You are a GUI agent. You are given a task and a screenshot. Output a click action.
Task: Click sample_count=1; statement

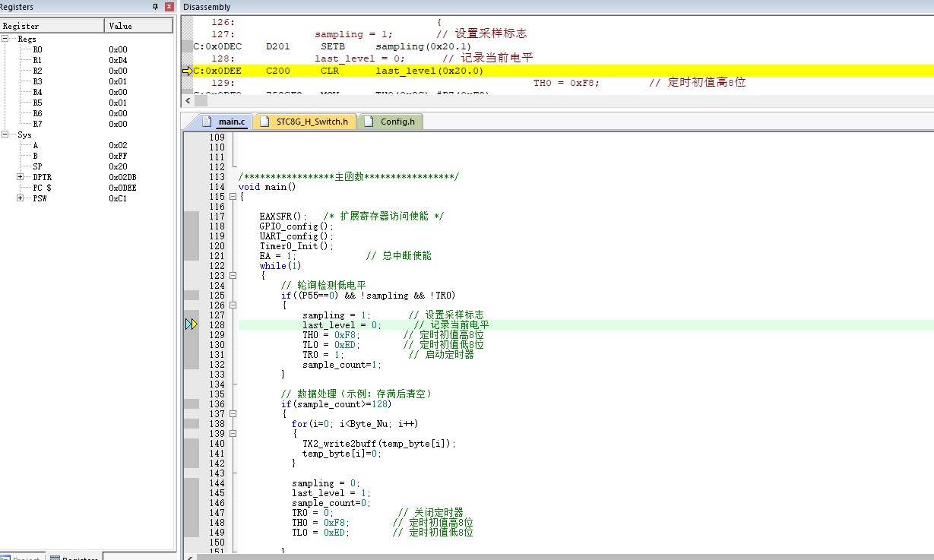pos(342,365)
